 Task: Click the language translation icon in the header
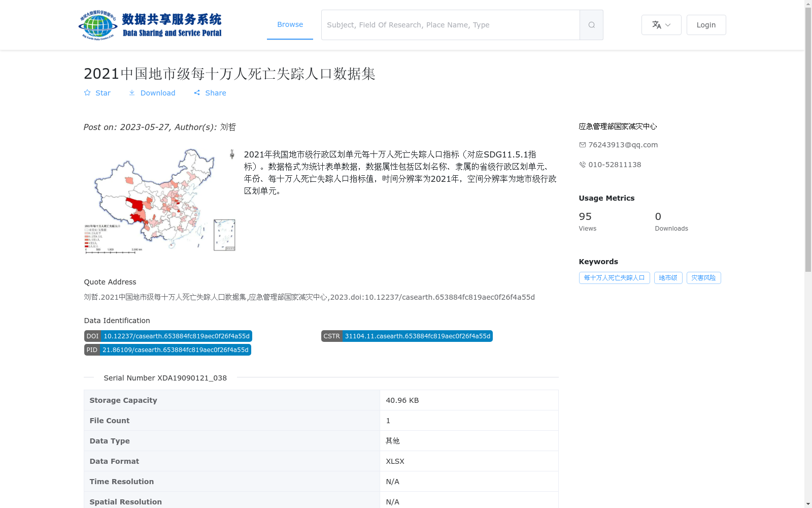(657, 24)
